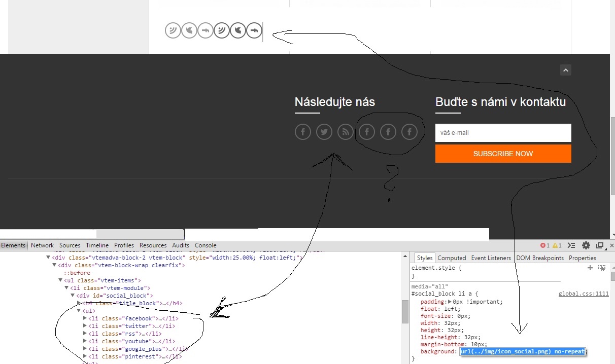
Task: Click the darker bird icon in the top row
Action: 238,30
